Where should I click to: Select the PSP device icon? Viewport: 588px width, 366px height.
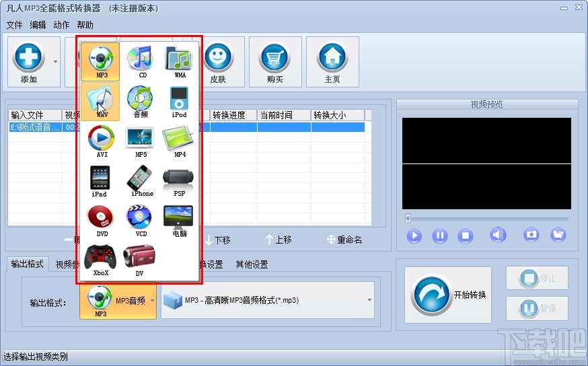coord(179,181)
